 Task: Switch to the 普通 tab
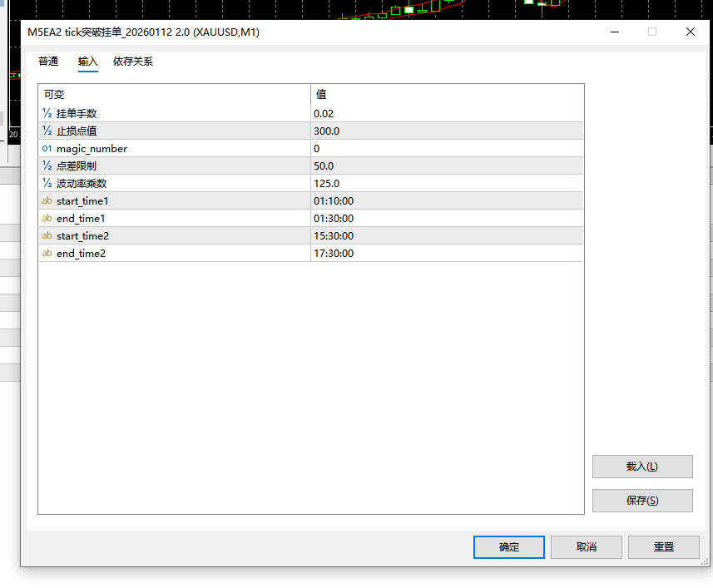47,61
